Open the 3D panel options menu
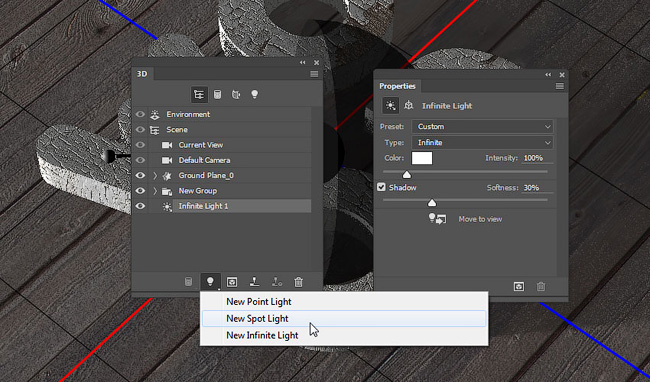Screen dimensions: 650x382 pyautogui.click(x=314, y=74)
